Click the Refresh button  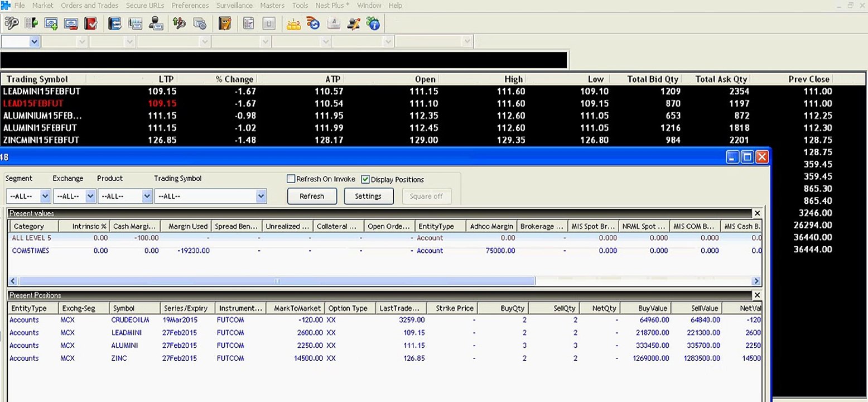coord(312,197)
